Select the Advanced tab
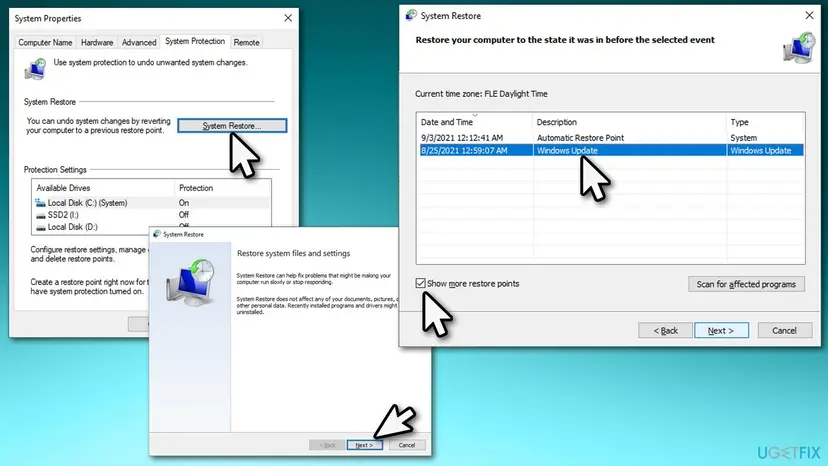This screenshot has width=828, height=466. [139, 42]
